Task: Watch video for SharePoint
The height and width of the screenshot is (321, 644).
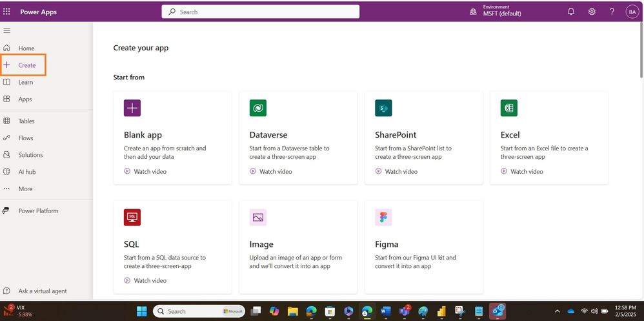Action: tap(396, 171)
